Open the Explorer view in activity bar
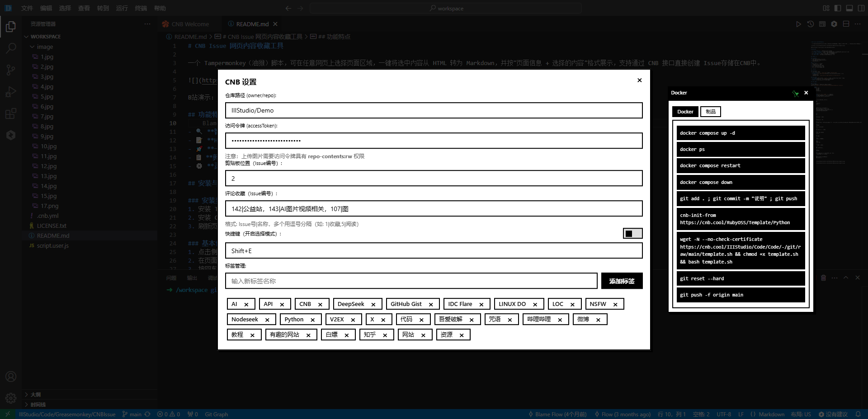This screenshot has width=868, height=419. (x=11, y=27)
